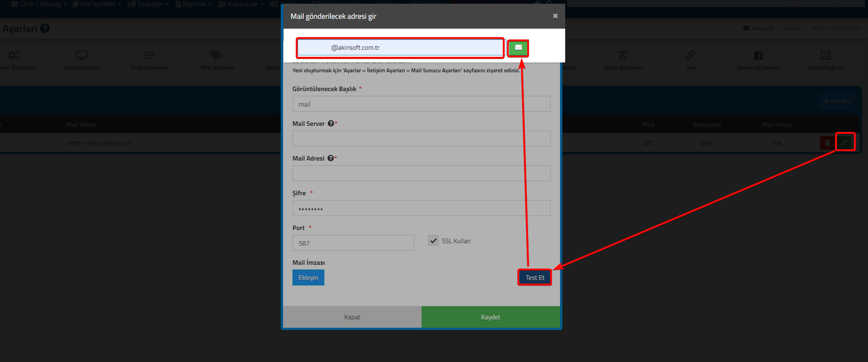
Task: Click the Port column header
Action: click(x=648, y=124)
